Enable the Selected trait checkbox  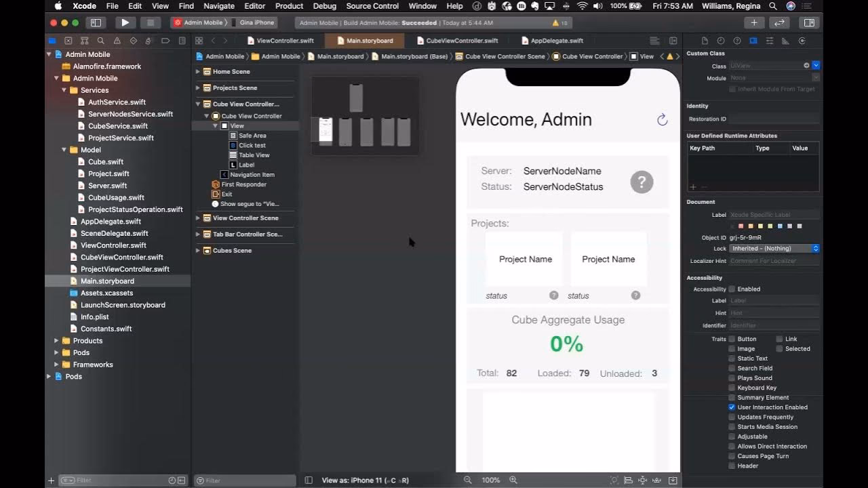tap(778, 348)
